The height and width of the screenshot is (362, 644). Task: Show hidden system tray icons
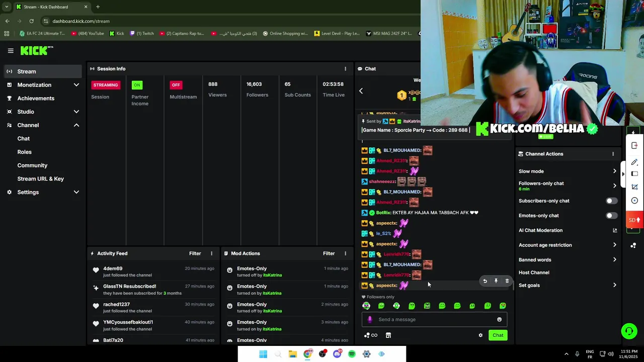coord(566,354)
